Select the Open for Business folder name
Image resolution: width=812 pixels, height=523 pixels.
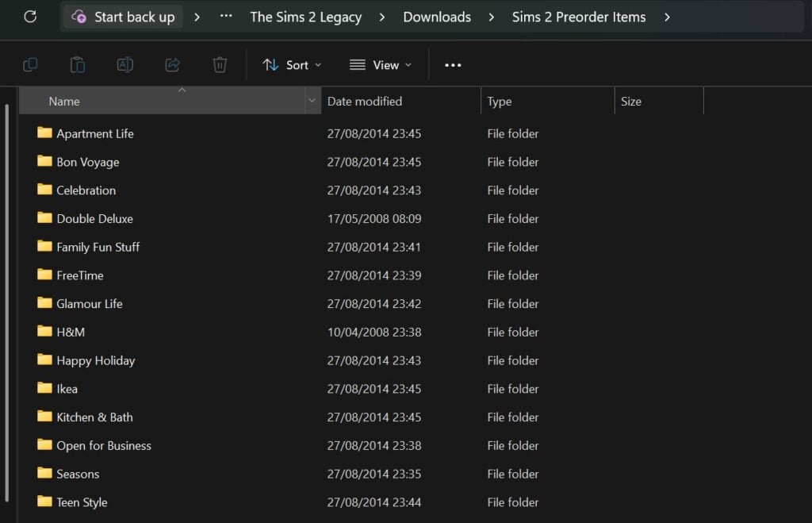104,446
